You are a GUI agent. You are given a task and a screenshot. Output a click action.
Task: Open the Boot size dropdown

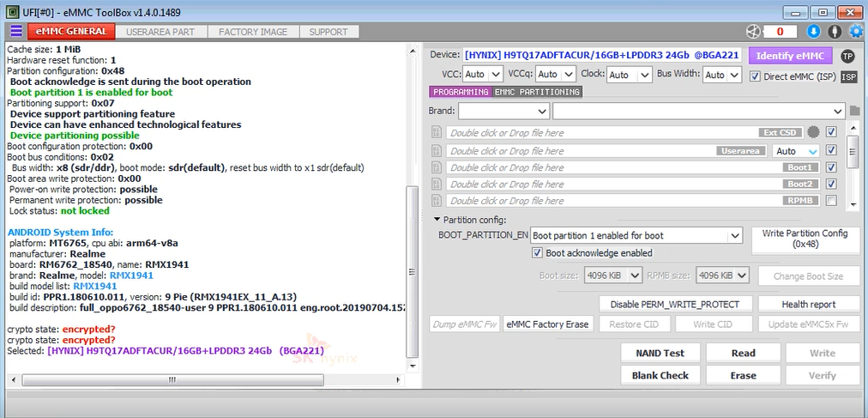[612, 276]
